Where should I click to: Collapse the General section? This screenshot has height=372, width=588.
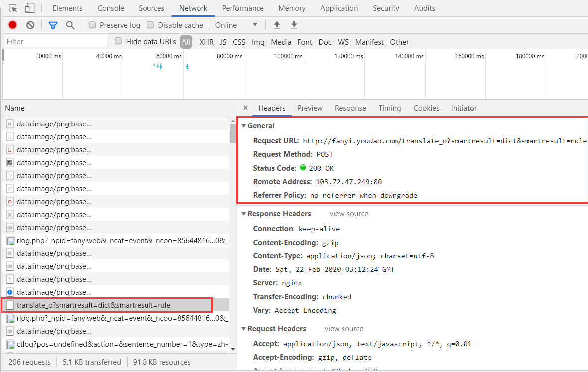point(243,126)
